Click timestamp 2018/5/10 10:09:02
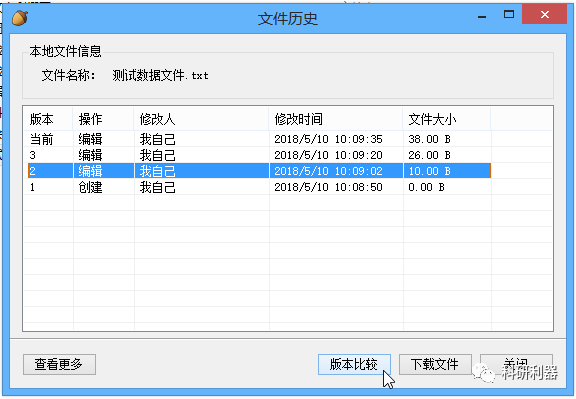 point(328,171)
